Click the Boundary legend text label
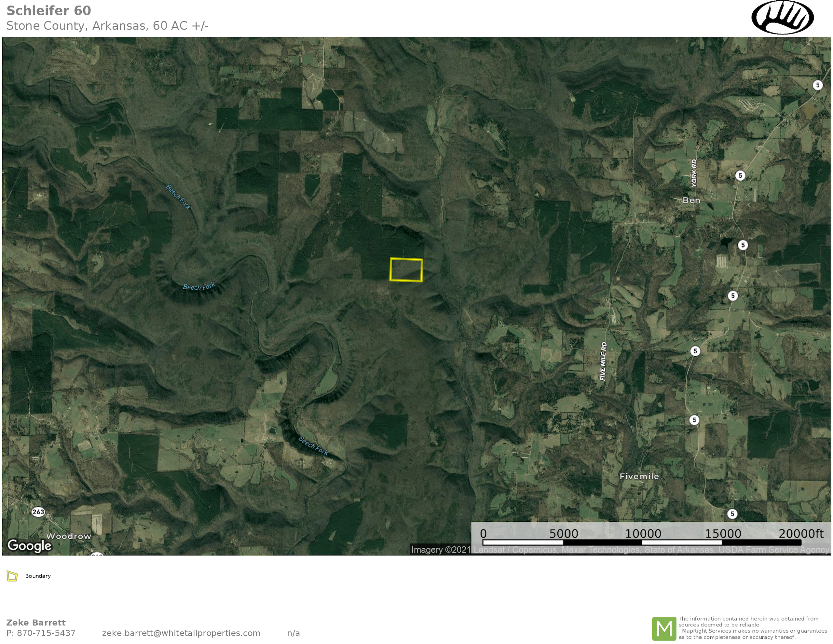 [38, 576]
